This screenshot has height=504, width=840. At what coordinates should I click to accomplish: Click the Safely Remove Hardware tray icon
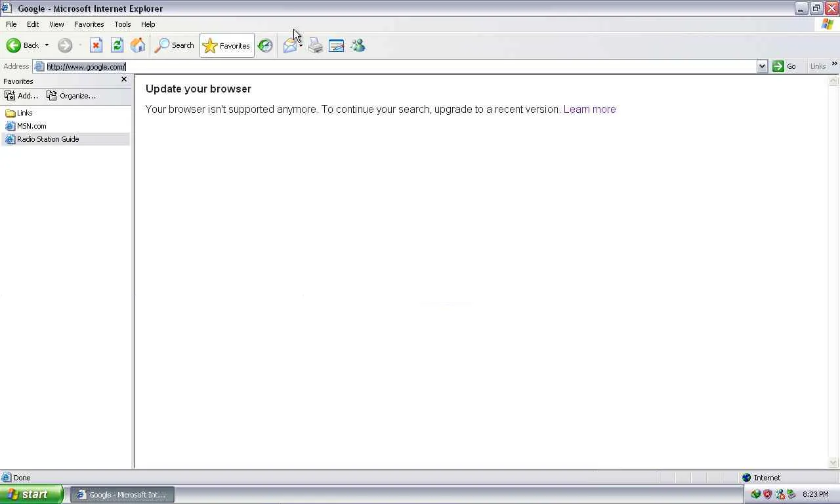[x=791, y=494]
